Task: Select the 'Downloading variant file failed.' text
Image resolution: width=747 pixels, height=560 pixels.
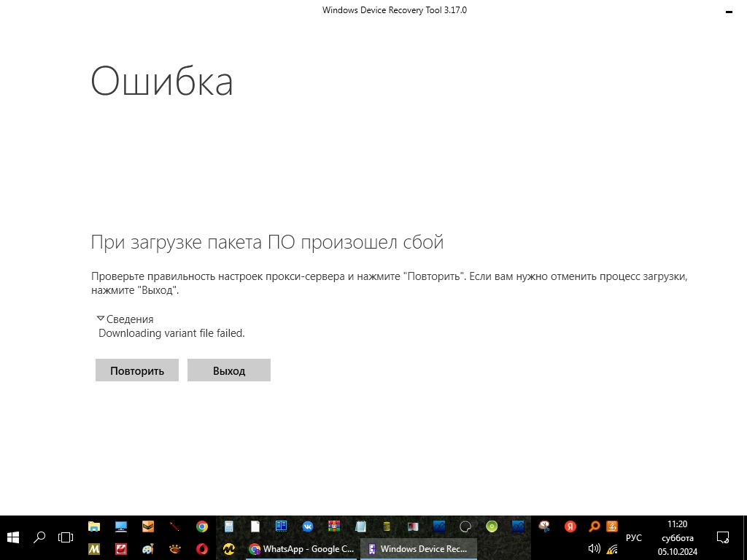Action: 171,333
